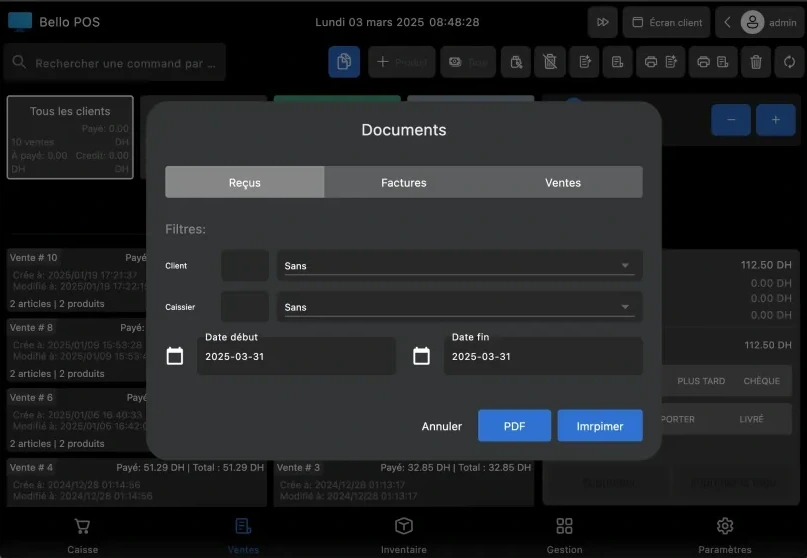The width and height of the screenshot is (807, 558).
Task: Open the Ventes bottom navigation icon
Action: pos(243,527)
